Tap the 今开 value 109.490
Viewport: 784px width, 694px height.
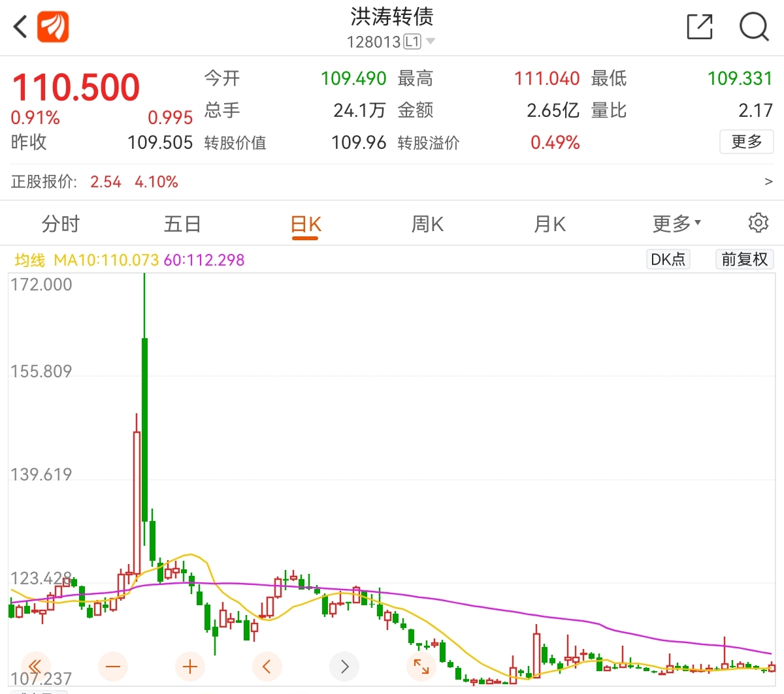coord(353,78)
